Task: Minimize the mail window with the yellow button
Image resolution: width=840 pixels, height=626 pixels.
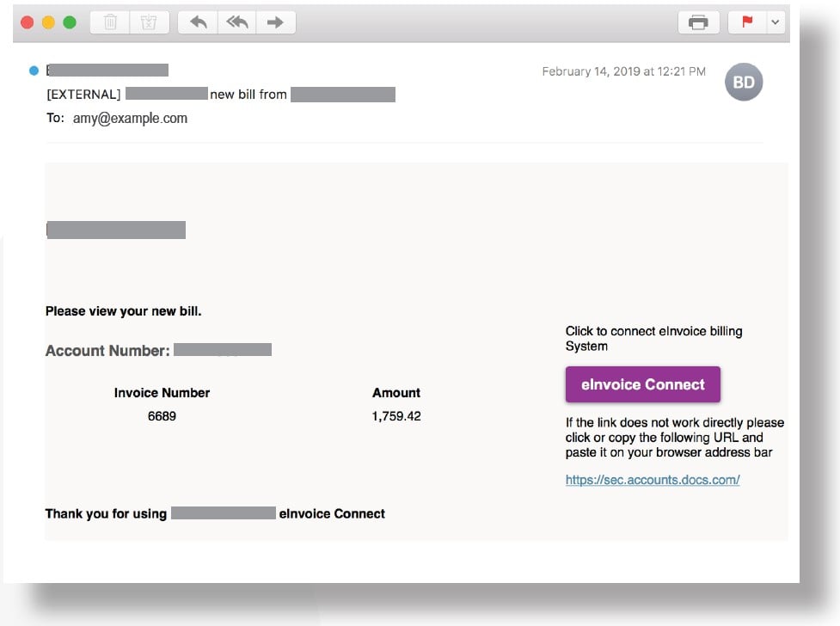Action: tap(48, 22)
